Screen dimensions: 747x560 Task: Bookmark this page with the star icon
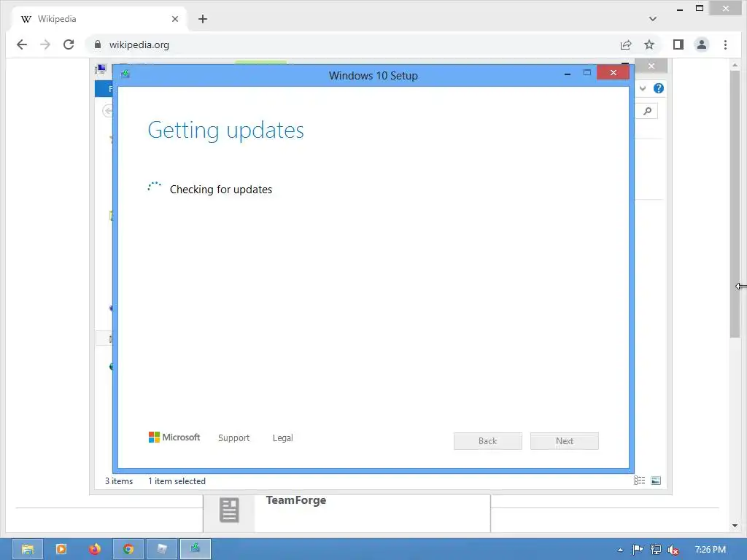[649, 44]
